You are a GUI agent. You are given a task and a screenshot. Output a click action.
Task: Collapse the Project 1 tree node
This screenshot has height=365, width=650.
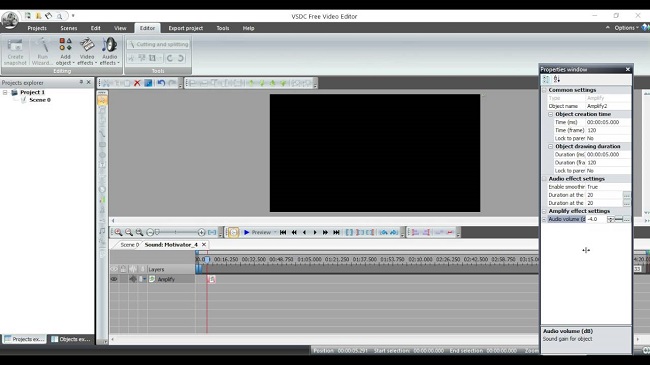click(5, 92)
